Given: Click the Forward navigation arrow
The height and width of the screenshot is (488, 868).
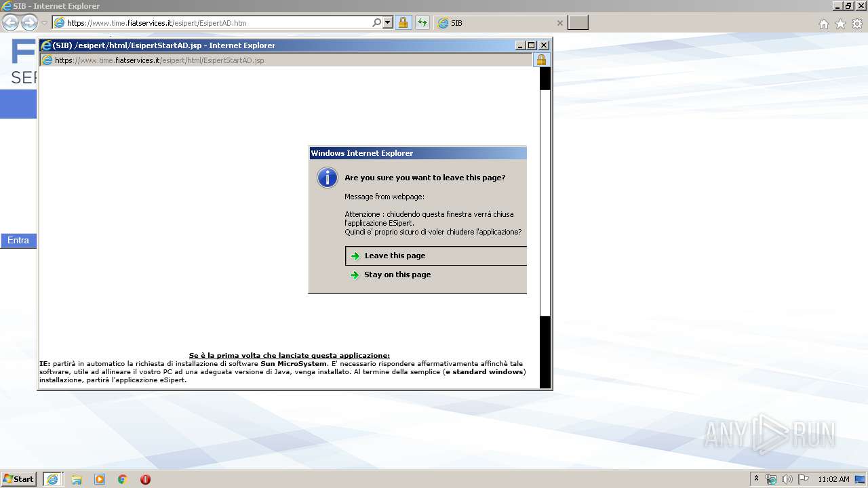Looking at the screenshot, I should [x=29, y=23].
